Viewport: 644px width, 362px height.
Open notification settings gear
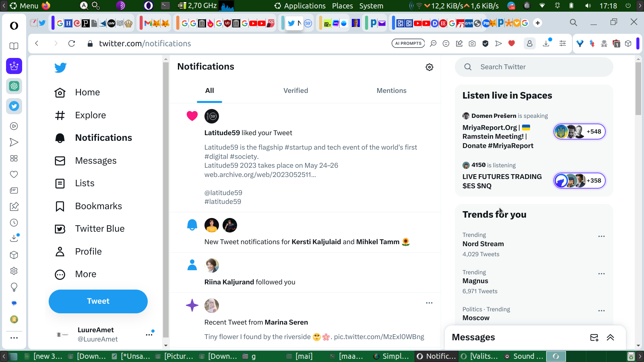429,67
